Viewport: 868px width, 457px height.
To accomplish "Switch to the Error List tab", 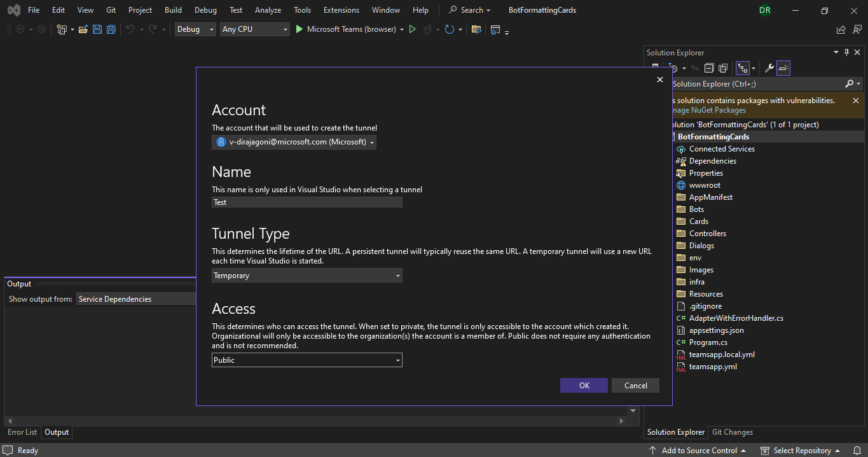I will (x=22, y=432).
